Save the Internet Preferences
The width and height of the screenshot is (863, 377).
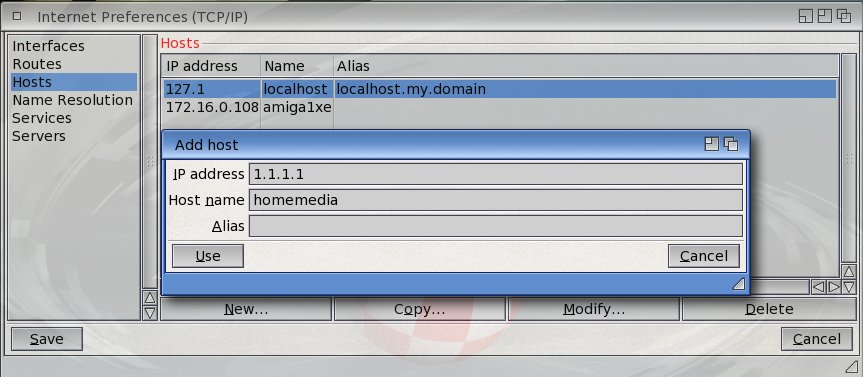47,339
